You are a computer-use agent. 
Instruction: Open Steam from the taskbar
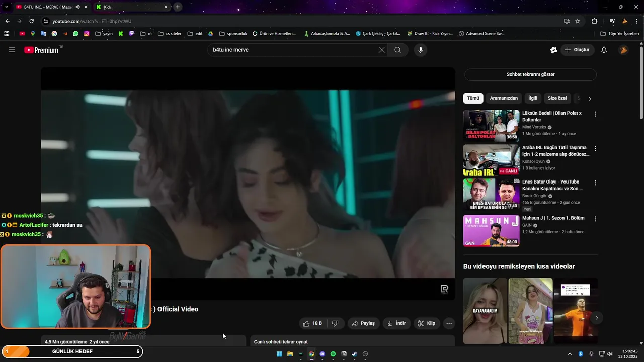pos(355,354)
